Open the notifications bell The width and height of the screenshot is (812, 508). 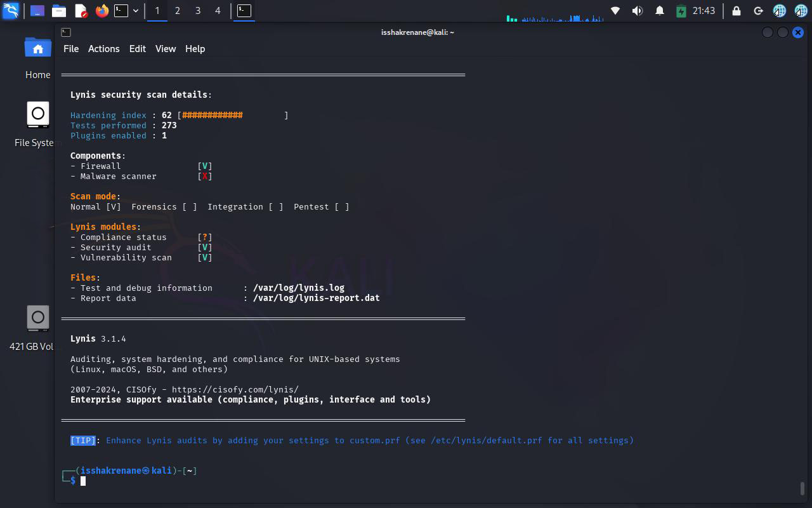(x=660, y=11)
